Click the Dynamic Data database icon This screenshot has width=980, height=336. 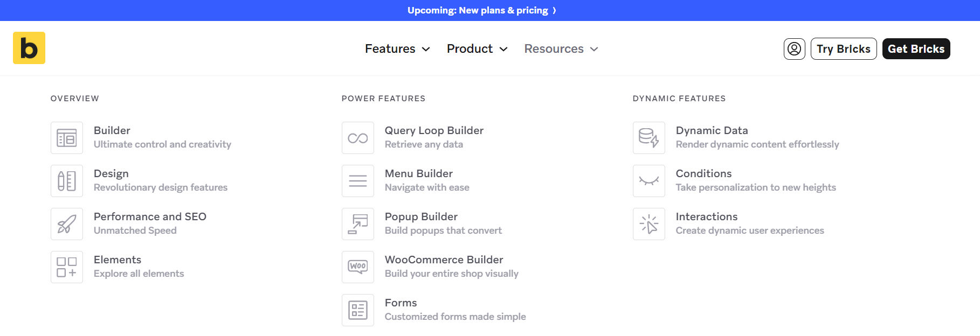pos(649,138)
